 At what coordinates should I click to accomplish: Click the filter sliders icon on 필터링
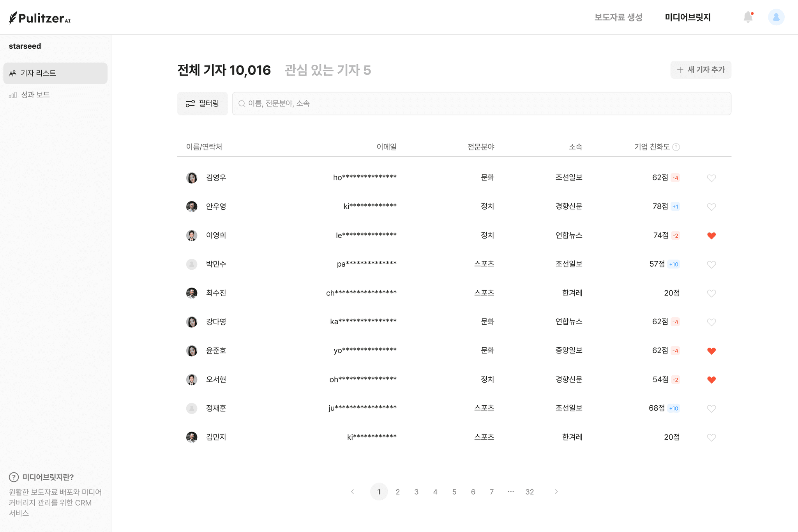pyautogui.click(x=191, y=103)
